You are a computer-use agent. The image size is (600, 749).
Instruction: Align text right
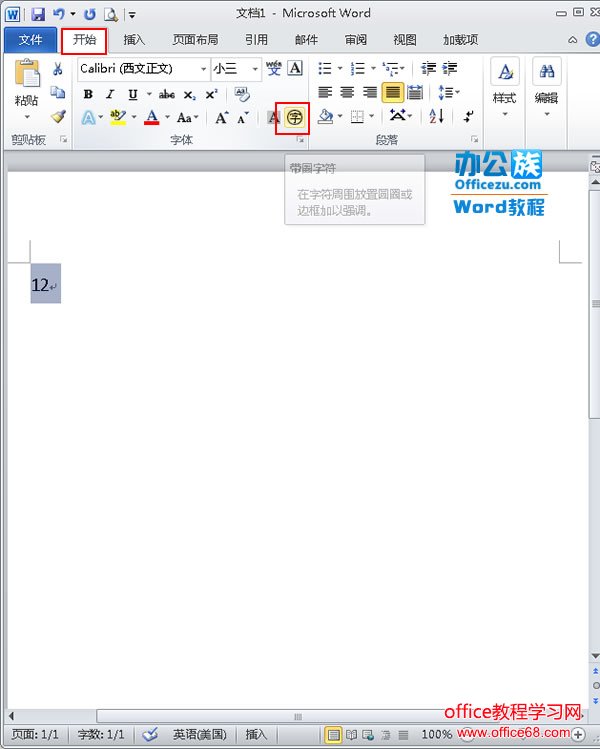tap(369, 92)
